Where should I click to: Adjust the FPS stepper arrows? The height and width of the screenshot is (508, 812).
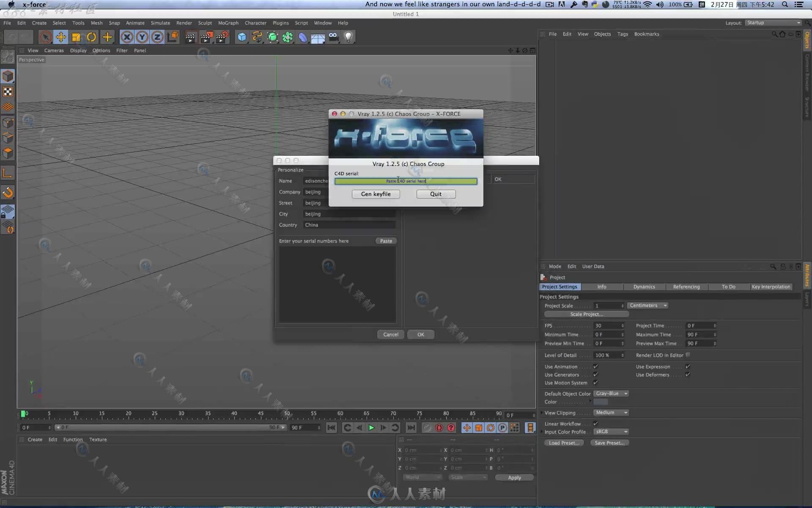[623, 326]
